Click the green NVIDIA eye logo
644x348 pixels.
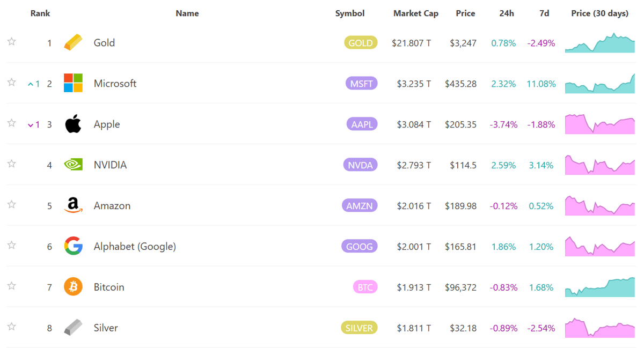pyautogui.click(x=73, y=165)
